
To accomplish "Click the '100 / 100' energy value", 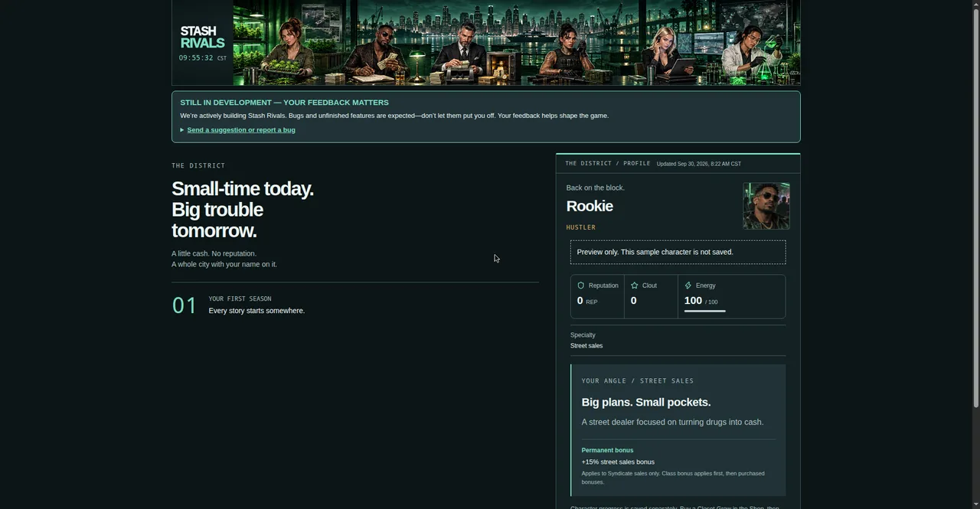I will click(x=701, y=301).
